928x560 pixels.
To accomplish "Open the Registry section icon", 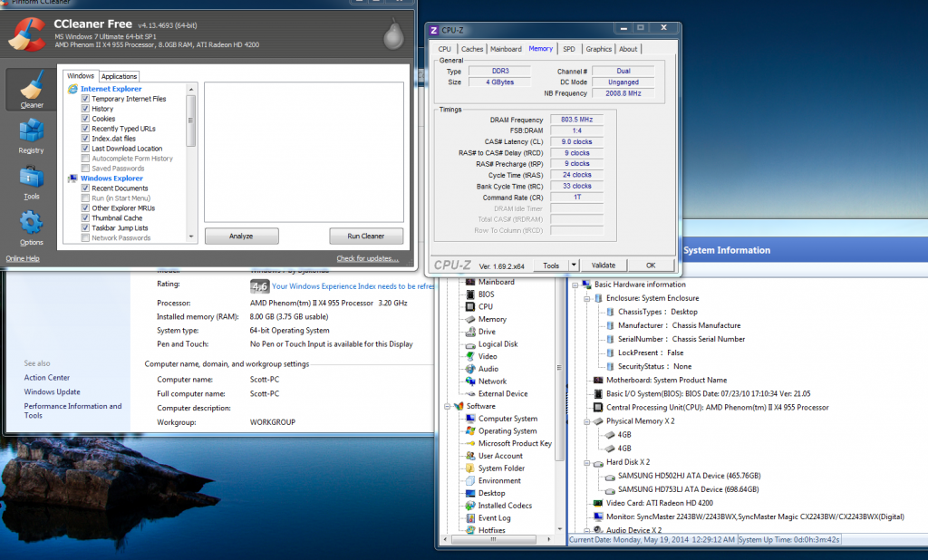I will tap(32, 134).
